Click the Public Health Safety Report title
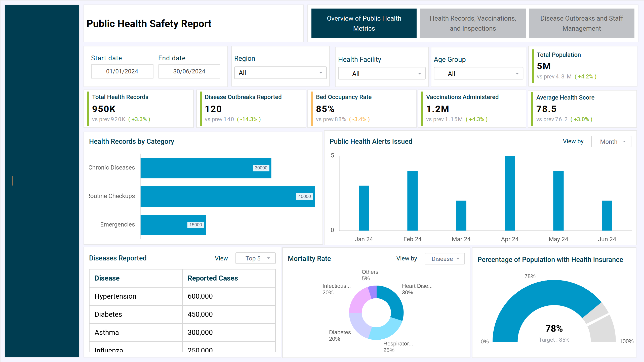644x362 pixels. (149, 24)
